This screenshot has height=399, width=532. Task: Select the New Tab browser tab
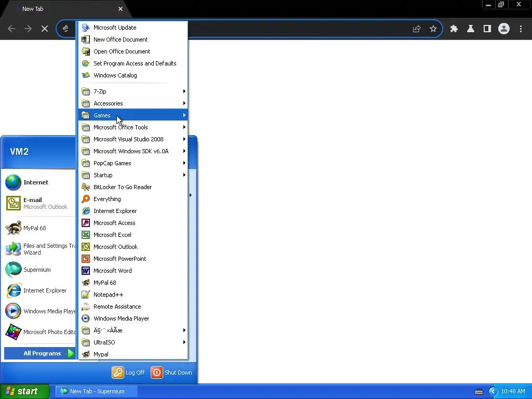(x=66, y=9)
